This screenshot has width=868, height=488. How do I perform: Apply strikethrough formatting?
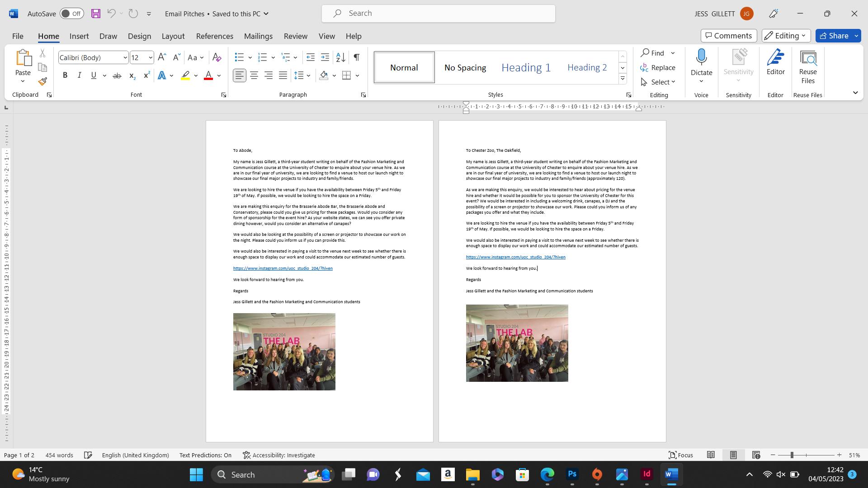[x=117, y=75]
